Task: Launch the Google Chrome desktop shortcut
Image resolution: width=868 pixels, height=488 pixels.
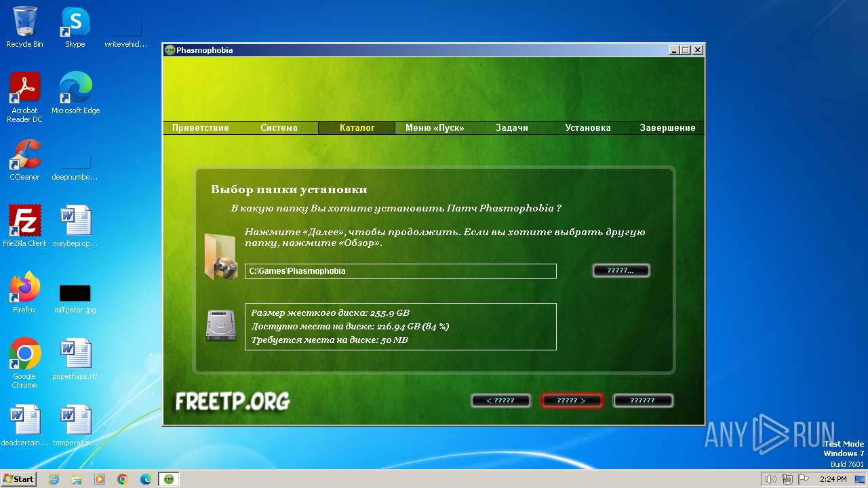Action: click(24, 363)
